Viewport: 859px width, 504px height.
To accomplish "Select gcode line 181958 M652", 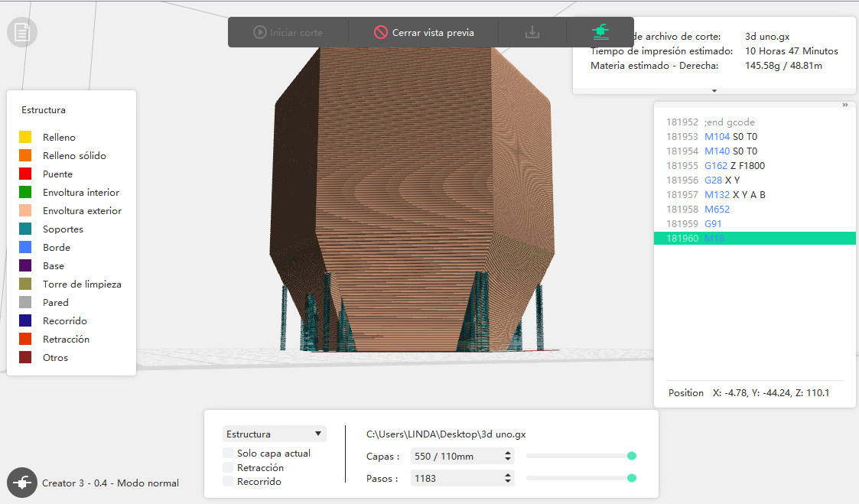I will click(755, 210).
